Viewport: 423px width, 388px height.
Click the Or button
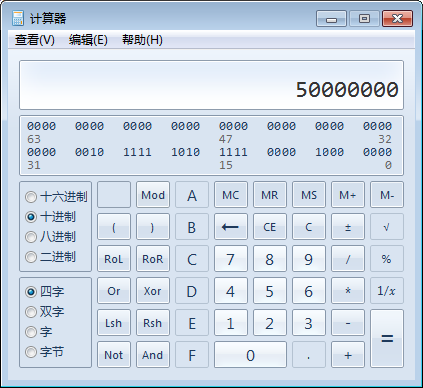pos(114,291)
